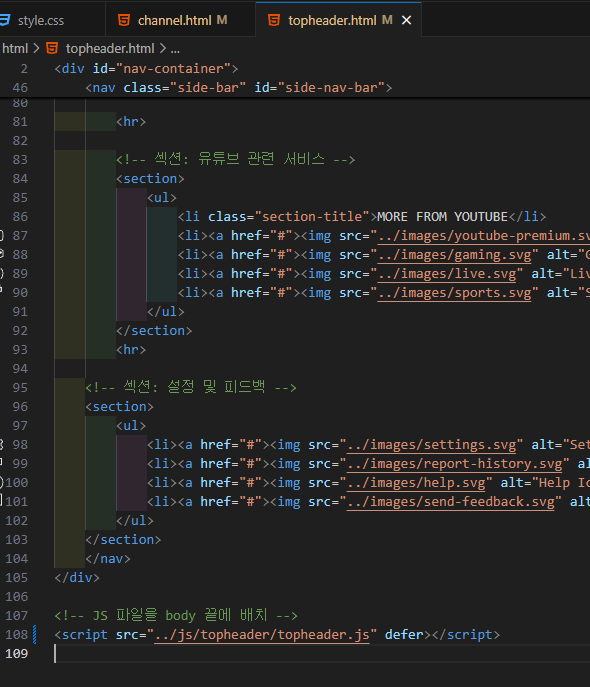590x687 pixels.
Task: Click the section-title class value
Action: point(312,217)
